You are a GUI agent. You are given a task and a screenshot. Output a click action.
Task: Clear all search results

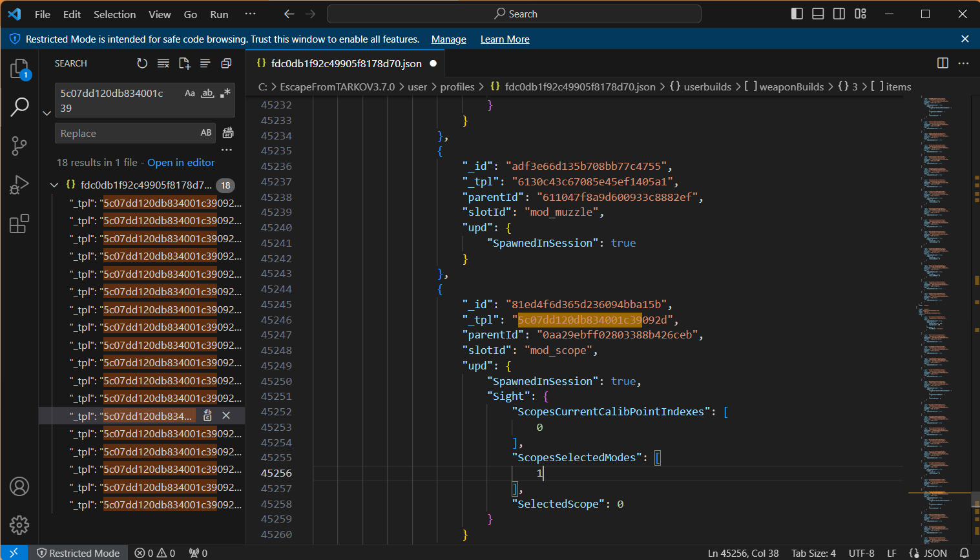pyautogui.click(x=163, y=63)
